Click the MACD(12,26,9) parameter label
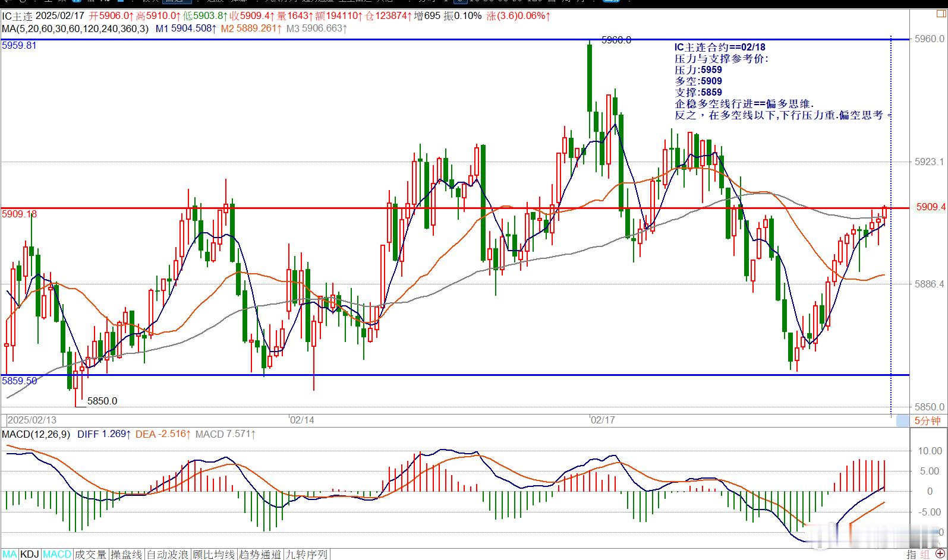The width and height of the screenshot is (948, 560). point(37,434)
